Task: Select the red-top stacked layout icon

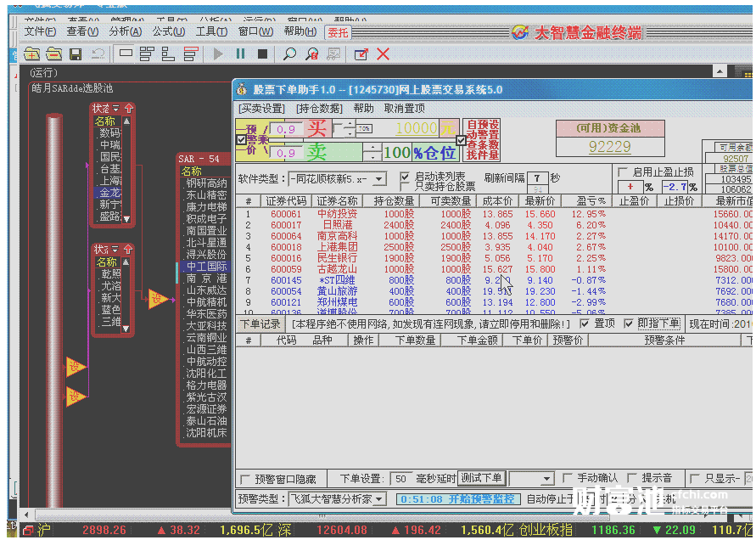Action: click(191, 54)
